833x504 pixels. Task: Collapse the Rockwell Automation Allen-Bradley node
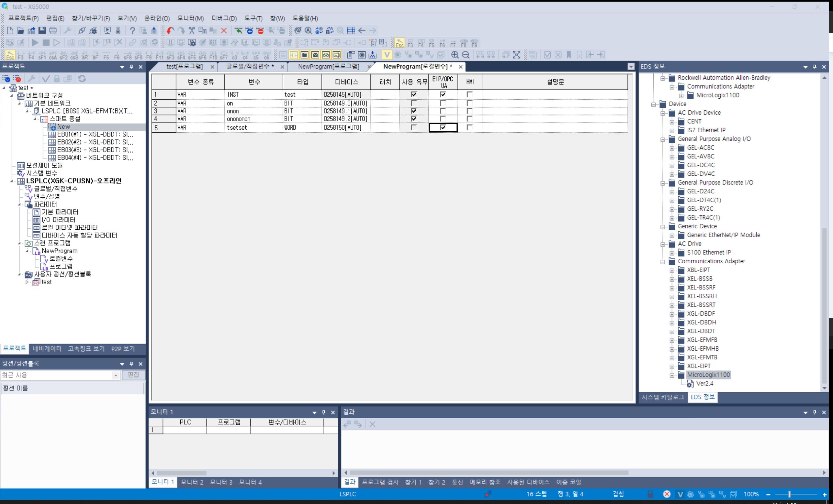662,77
